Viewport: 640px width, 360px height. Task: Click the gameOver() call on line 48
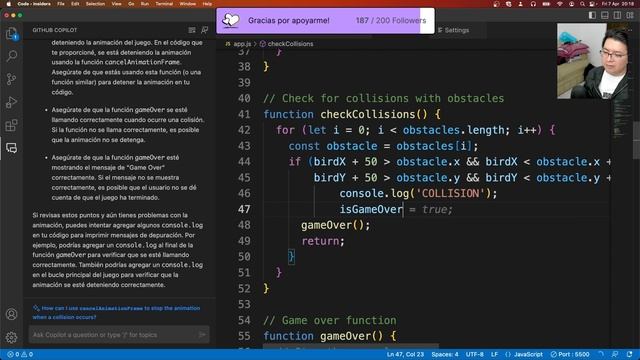(x=332, y=225)
